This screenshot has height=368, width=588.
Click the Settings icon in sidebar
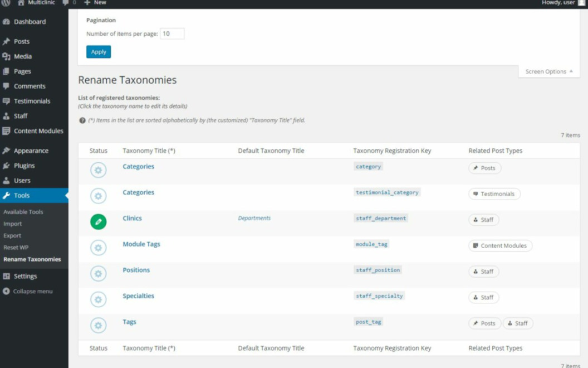[x=6, y=276]
